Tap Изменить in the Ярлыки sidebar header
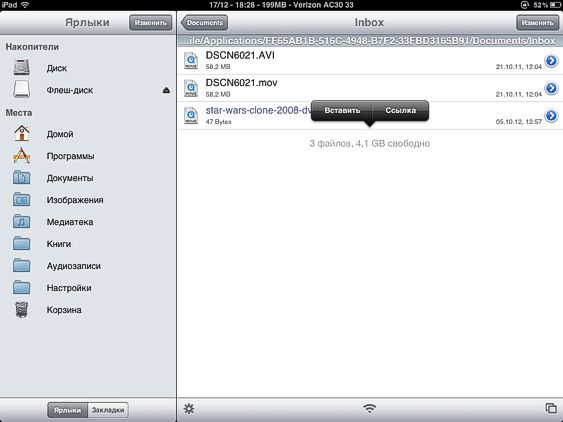563x422 pixels. (150, 23)
